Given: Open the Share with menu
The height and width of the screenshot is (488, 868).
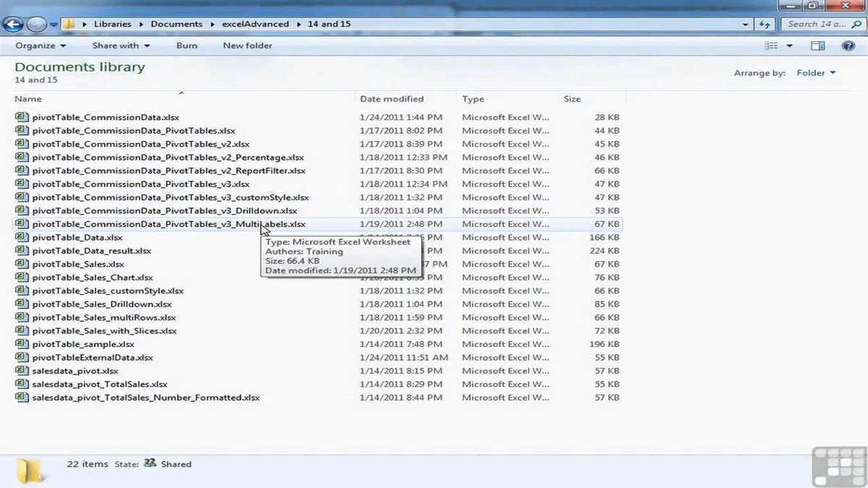Looking at the screenshot, I should tap(121, 46).
